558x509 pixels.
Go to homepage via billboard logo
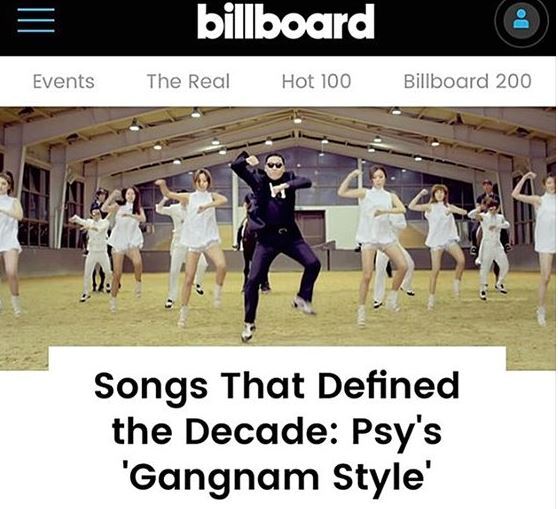click(285, 21)
